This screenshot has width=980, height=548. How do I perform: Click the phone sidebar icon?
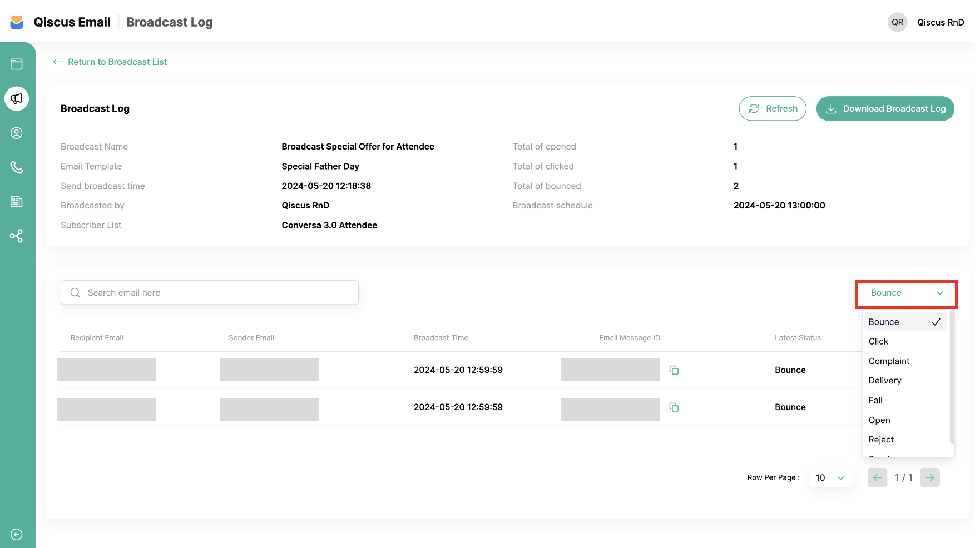click(17, 167)
